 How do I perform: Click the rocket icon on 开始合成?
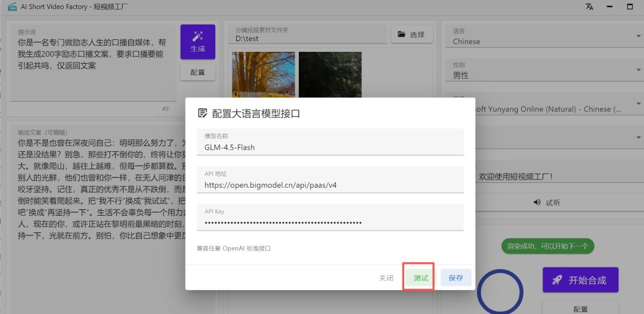pos(556,280)
